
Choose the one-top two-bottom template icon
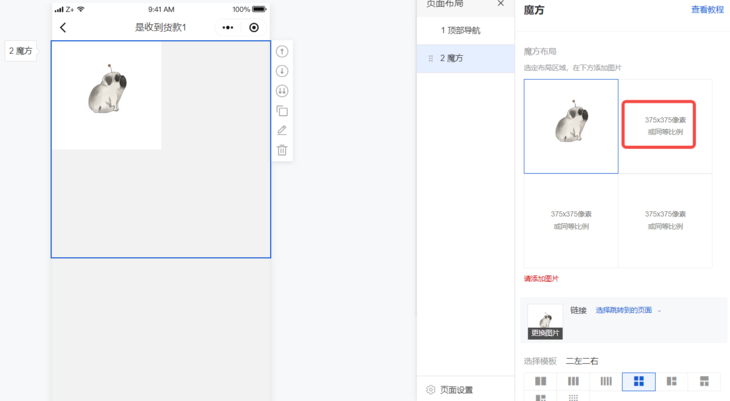coord(704,381)
